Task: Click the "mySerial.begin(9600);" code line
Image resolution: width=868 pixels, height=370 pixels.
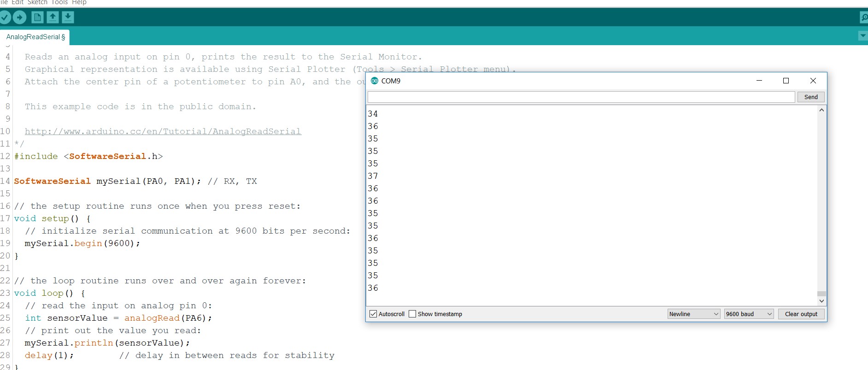Action: [82, 243]
